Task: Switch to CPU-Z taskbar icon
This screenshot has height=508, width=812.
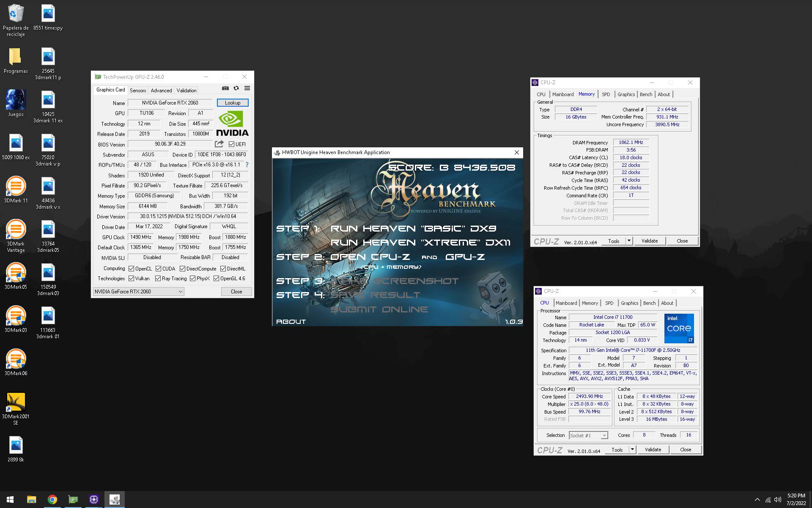Action: [x=94, y=500]
